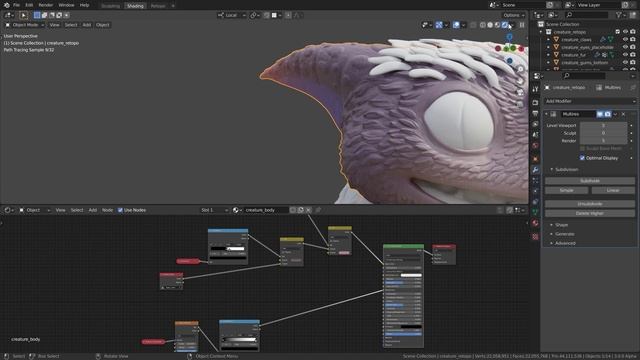Open the Window menu
Screen dimensions: 640x360
pyautogui.click(x=66, y=5)
